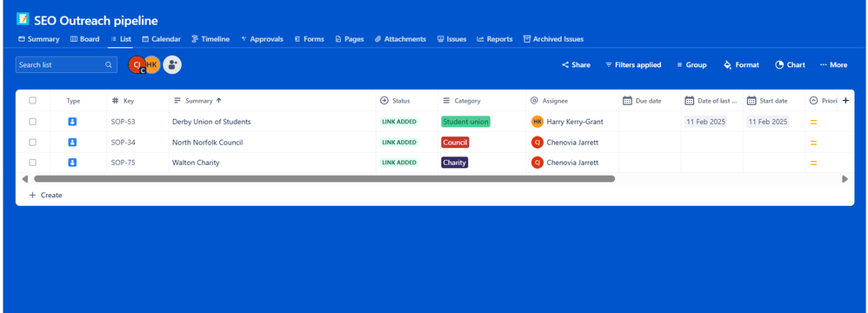
Task: Click the Type column header
Action: tap(74, 101)
